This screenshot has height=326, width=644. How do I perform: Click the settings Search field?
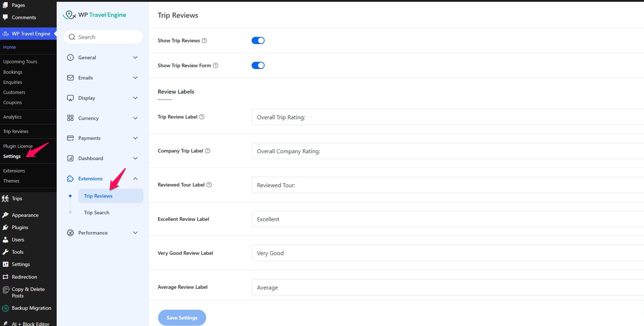(x=103, y=37)
